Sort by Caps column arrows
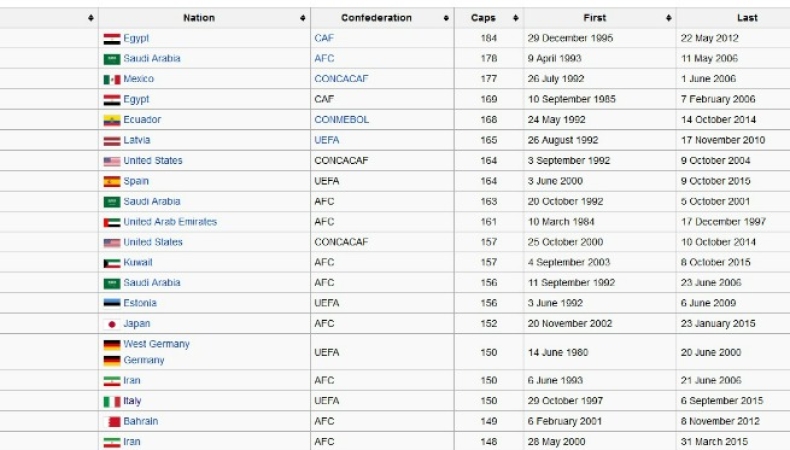This screenshot has width=790, height=450. point(515,18)
